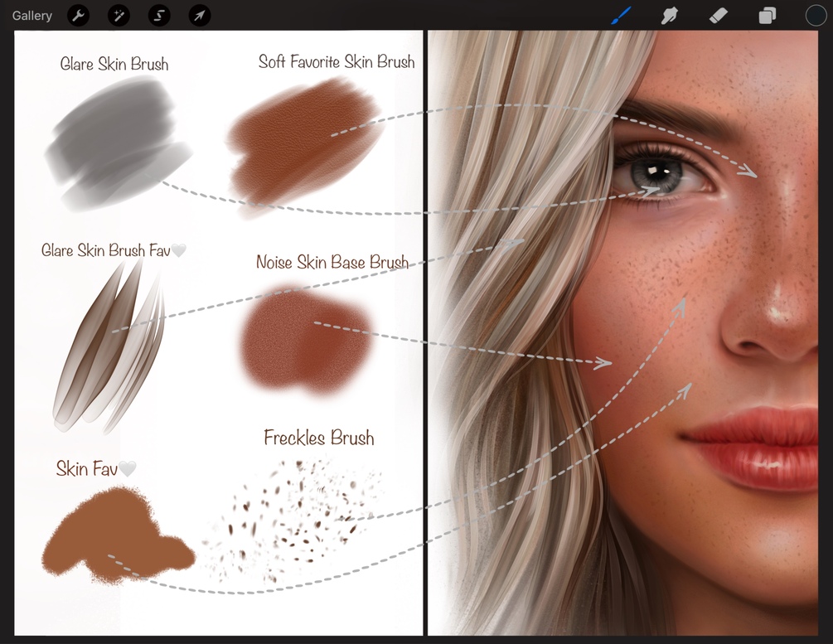Click the nose highlight in the portrait
This screenshot has width=833, height=644.
(779, 306)
